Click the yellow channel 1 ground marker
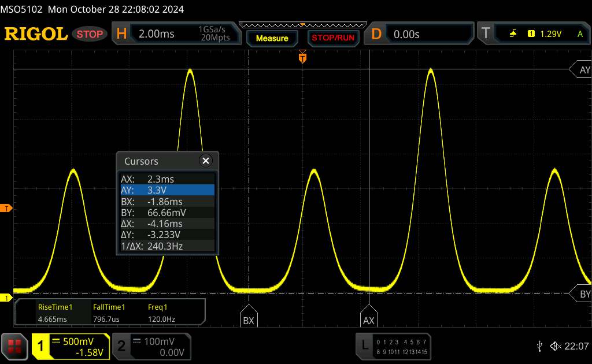Image resolution: width=592 pixels, height=364 pixels. click(x=6, y=298)
